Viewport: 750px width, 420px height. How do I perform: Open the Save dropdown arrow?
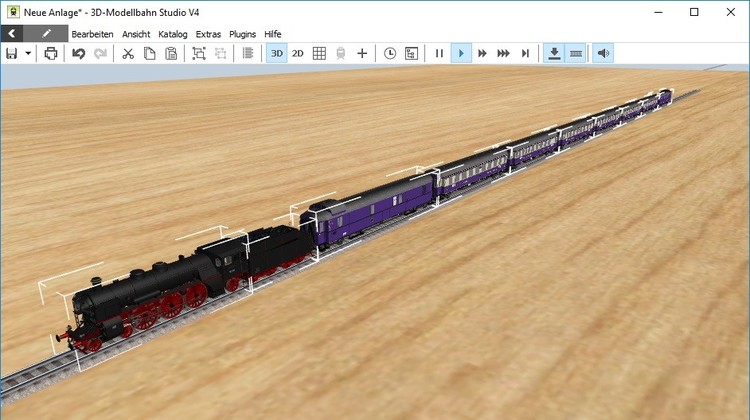[28, 53]
